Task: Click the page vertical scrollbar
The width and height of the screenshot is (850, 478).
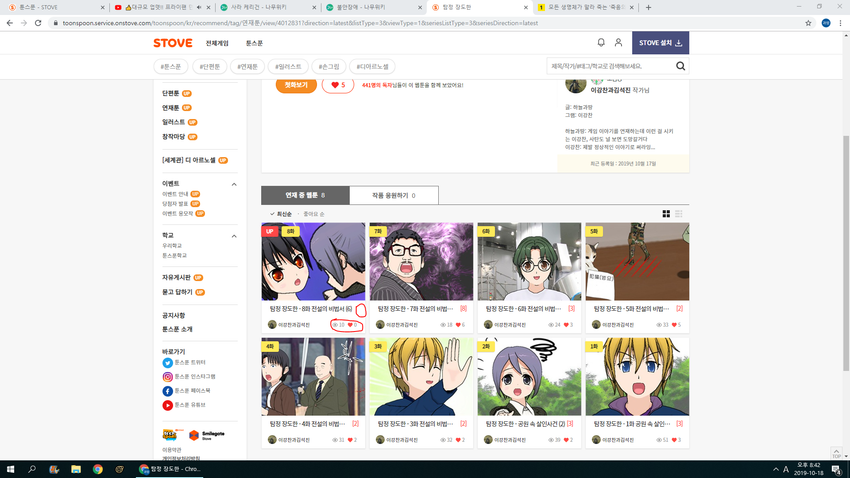Action: (846, 252)
